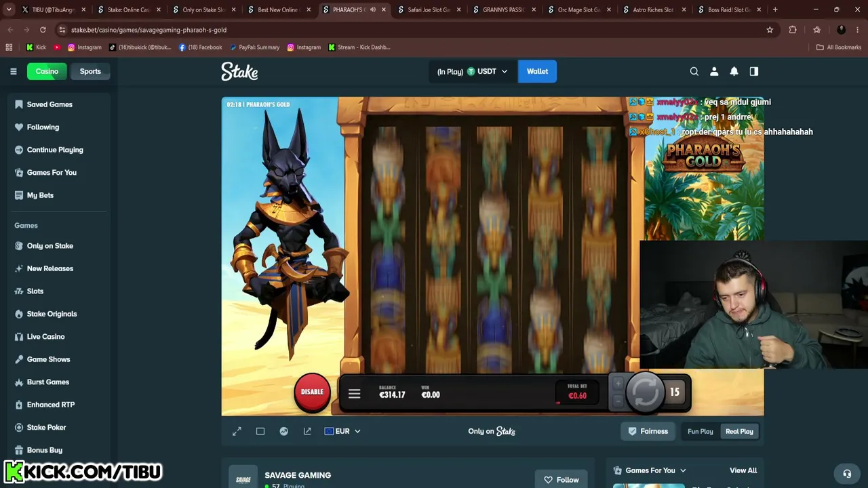868x488 pixels.
Task: Open Game Shows category
Action: point(48,359)
